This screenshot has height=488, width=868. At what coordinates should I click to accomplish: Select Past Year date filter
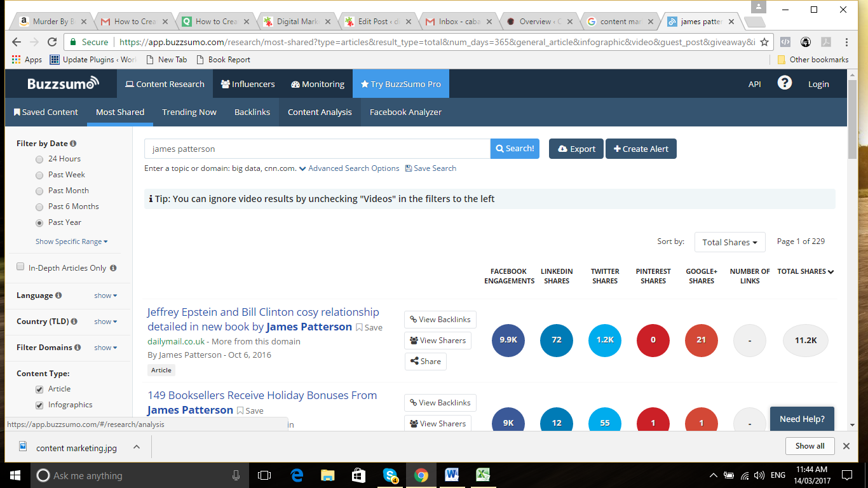pyautogui.click(x=39, y=223)
